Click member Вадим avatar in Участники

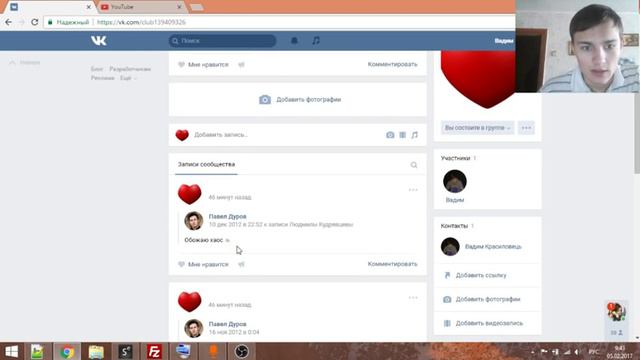pyautogui.click(x=455, y=181)
